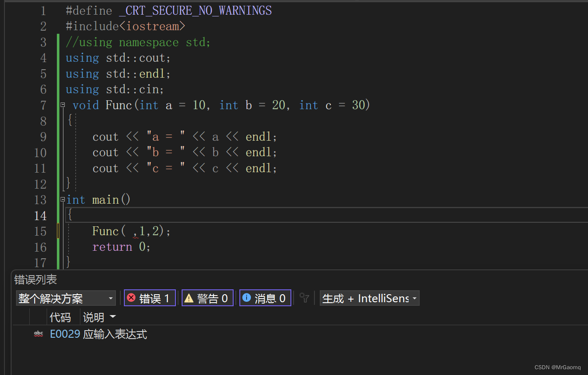The height and width of the screenshot is (375, 588).
Task: Click the blue info icon in 消息 button
Action: pyautogui.click(x=246, y=298)
